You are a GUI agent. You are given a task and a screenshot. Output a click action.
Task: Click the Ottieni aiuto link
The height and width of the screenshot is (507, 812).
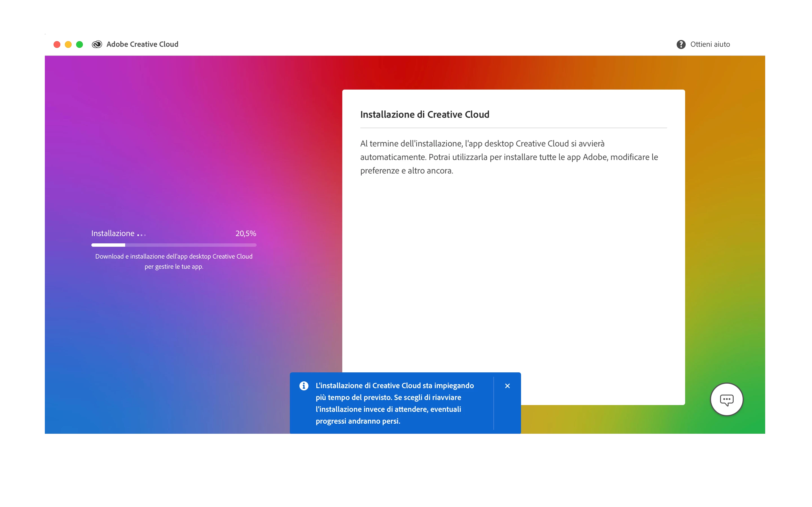pos(710,44)
